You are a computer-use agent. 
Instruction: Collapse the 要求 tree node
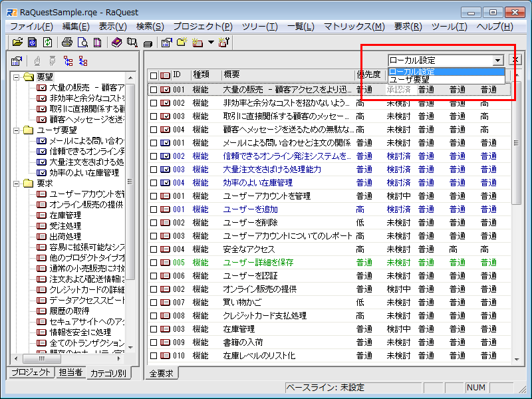(x=16, y=184)
